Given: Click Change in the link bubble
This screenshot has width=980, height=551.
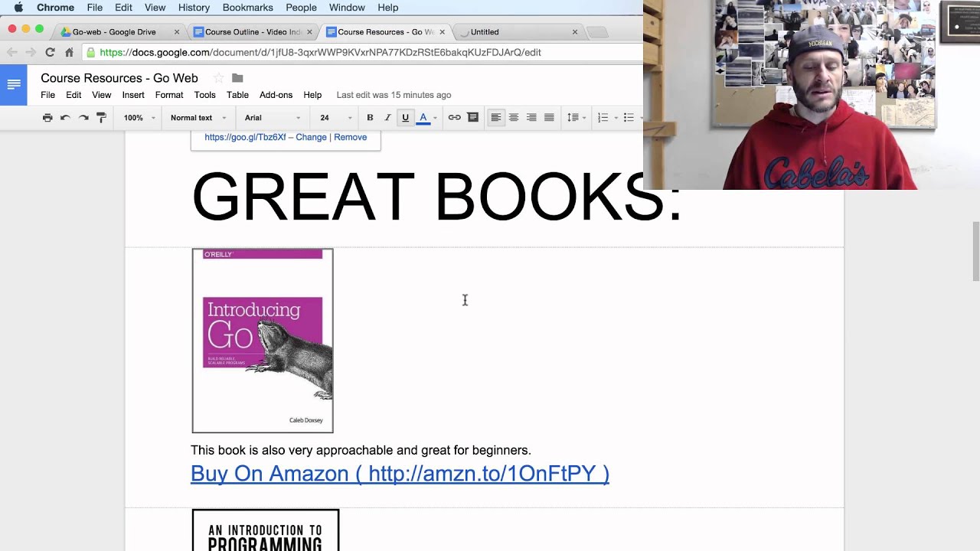Looking at the screenshot, I should [311, 137].
